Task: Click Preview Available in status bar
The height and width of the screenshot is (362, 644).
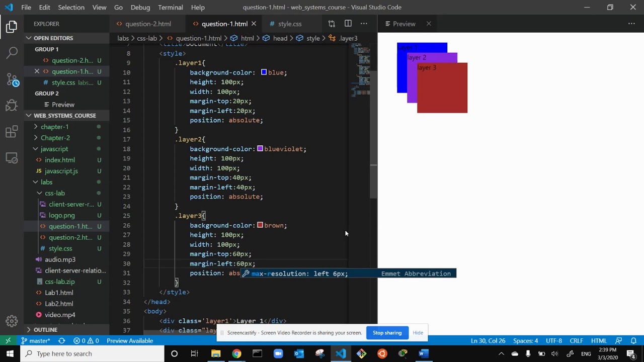Action: [x=130, y=340]
